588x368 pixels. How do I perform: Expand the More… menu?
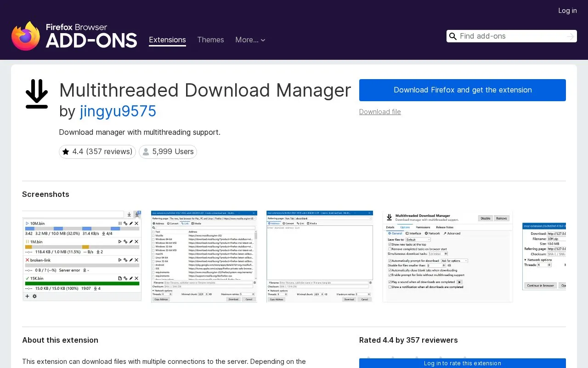tap(250, 40)
